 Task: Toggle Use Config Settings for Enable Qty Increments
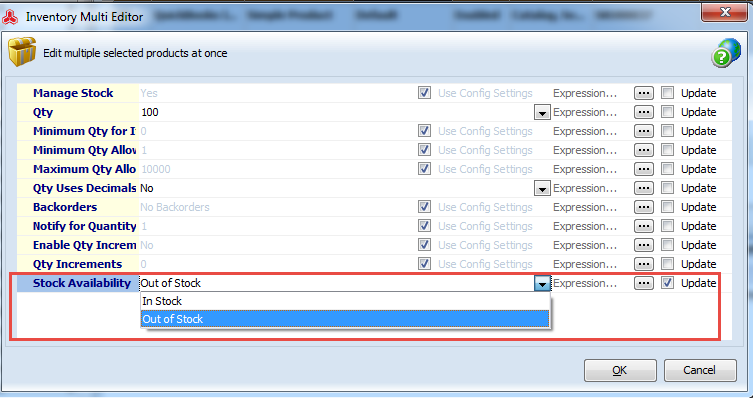tap(424, 245)
